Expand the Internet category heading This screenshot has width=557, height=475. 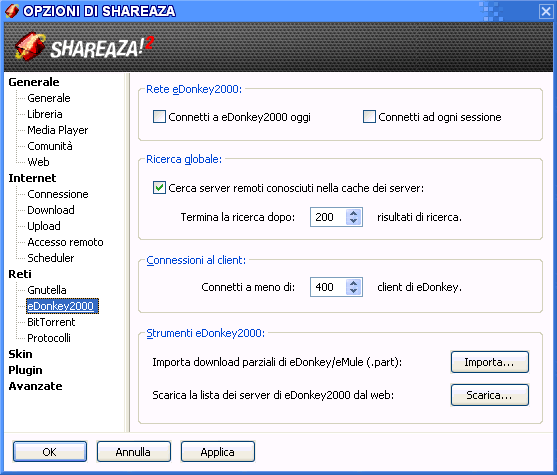coord(32,178)
